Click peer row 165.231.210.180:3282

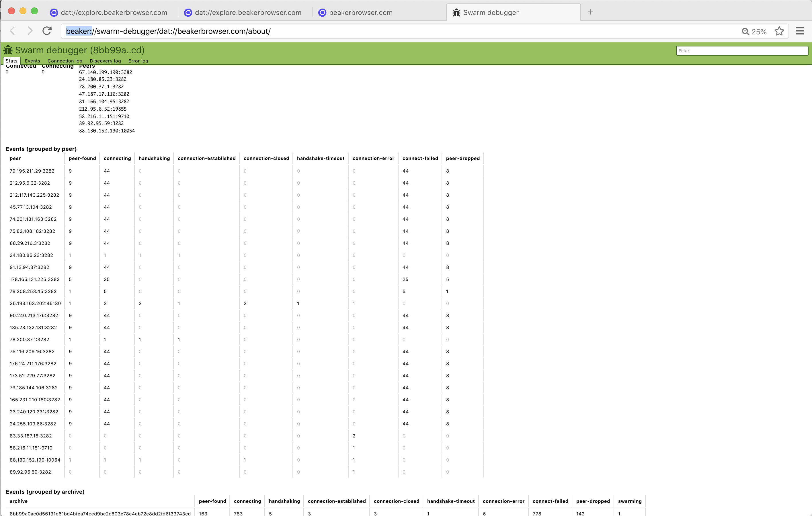tap(245, 400)
